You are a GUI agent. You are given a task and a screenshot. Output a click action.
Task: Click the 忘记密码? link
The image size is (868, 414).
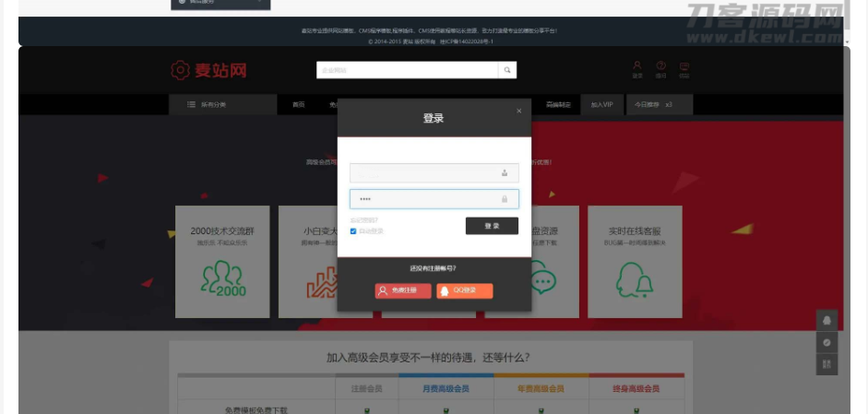363,220
